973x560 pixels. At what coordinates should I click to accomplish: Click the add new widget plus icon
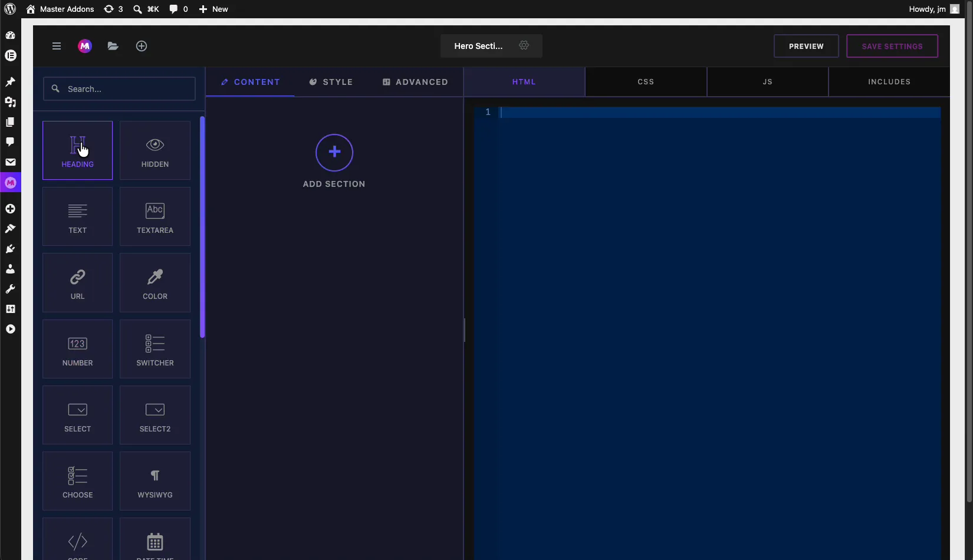click(142, 46)
